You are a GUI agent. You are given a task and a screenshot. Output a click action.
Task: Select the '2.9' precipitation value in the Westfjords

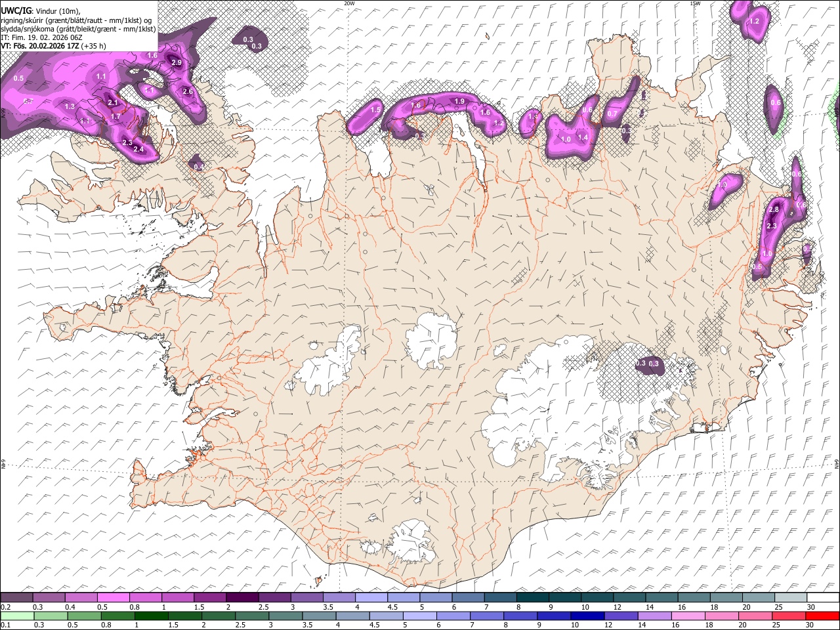coord(177,62)
